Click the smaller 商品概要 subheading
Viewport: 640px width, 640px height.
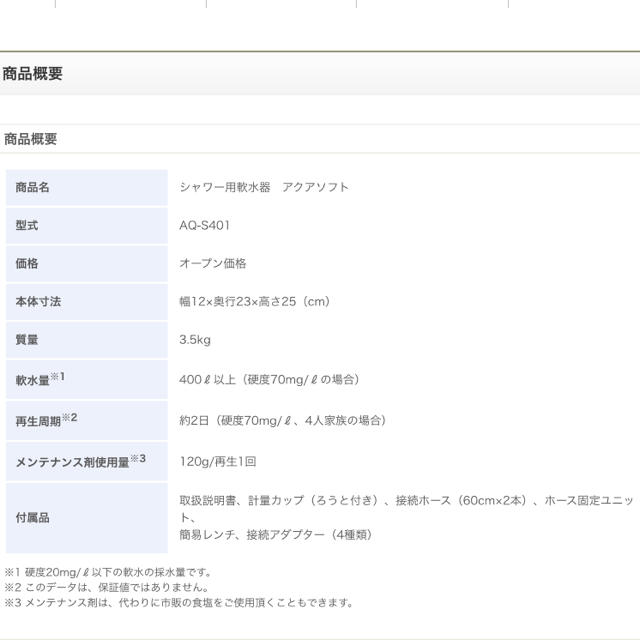pyautogui.click(x=31, y=139)
